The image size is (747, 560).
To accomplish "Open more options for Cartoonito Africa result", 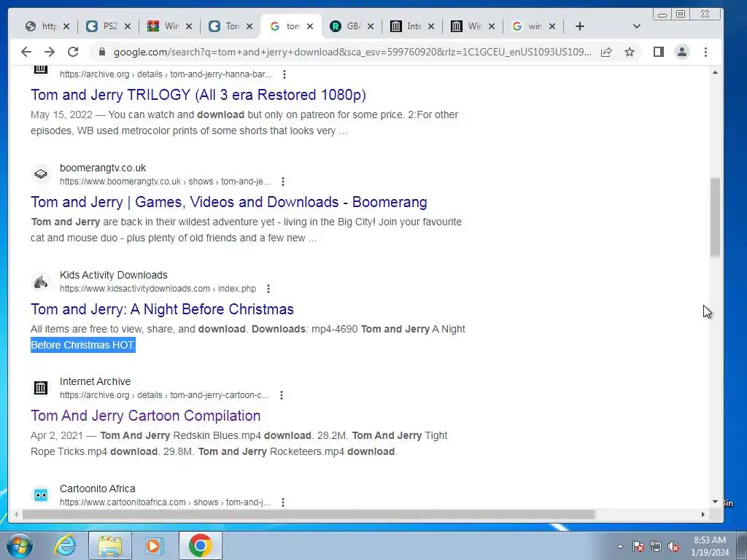I will (283, 502).
